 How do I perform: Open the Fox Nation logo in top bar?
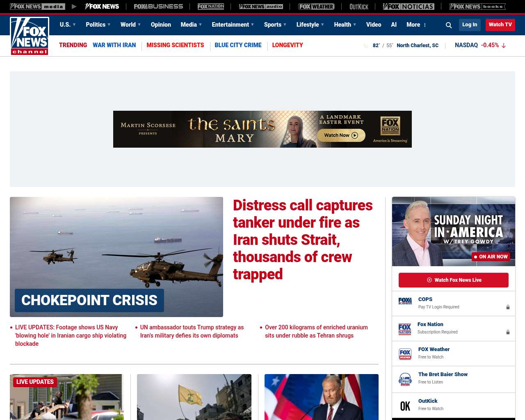coord(211,7)
